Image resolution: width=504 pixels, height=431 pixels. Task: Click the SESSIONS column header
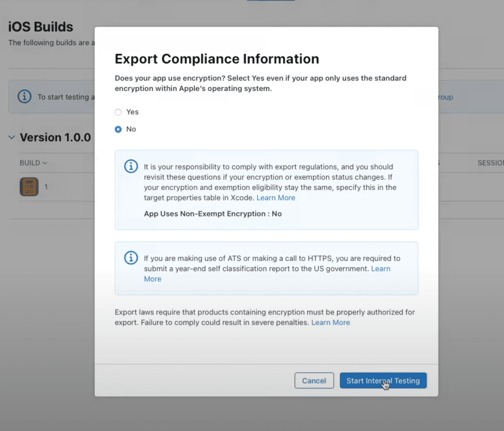pos(490,163)
